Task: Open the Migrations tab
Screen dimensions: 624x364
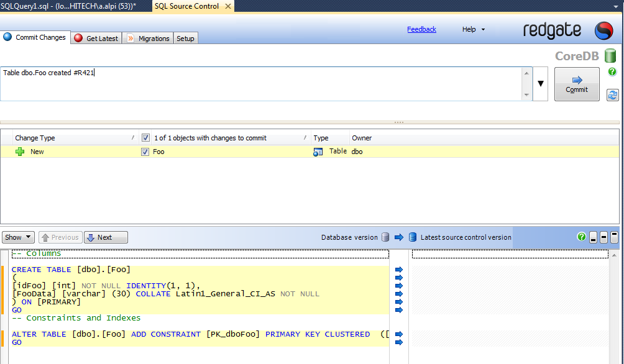Action: 148,39
